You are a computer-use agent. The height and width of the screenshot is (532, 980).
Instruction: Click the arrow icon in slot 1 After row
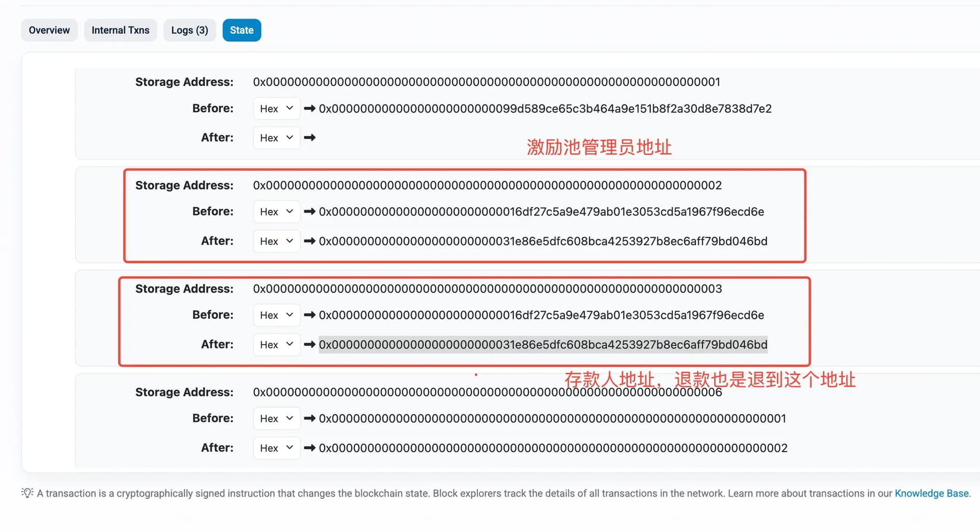tap(309, 138)
